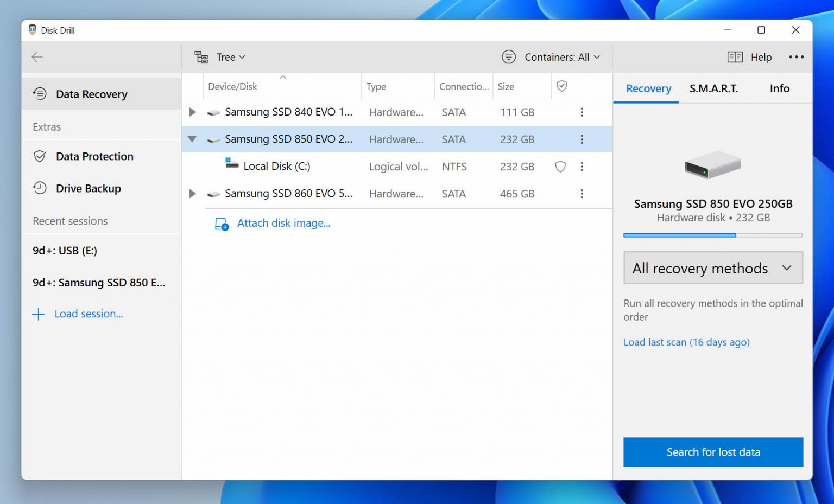The width and height of the screenshot is (834, 504).
Task: Collapse the Samsung SSD 850 EVO row
Action: [x=192, y=139]
